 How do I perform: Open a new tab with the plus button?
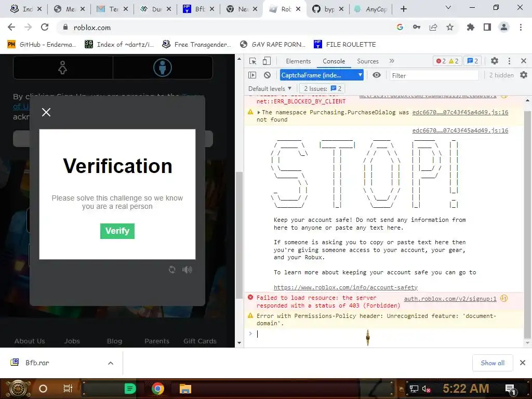point(403,9)
